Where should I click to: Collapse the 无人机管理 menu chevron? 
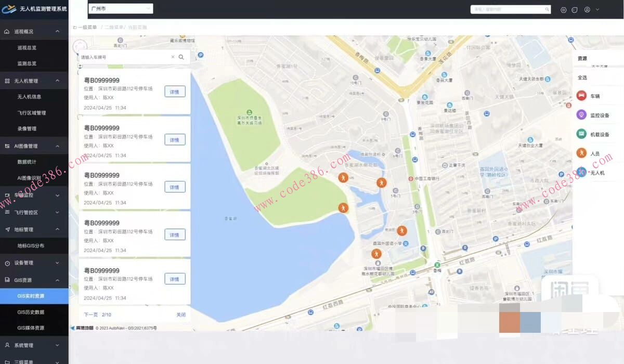(57, 81)
